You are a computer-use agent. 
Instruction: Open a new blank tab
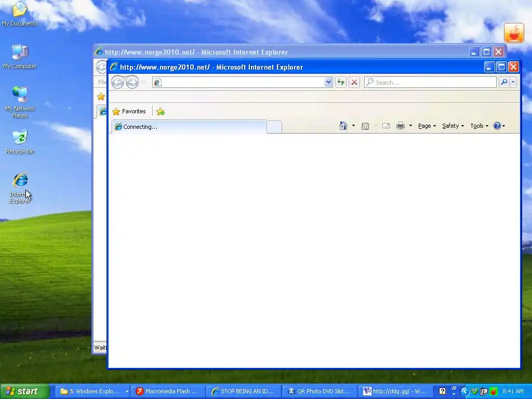(x=274, y=127)
